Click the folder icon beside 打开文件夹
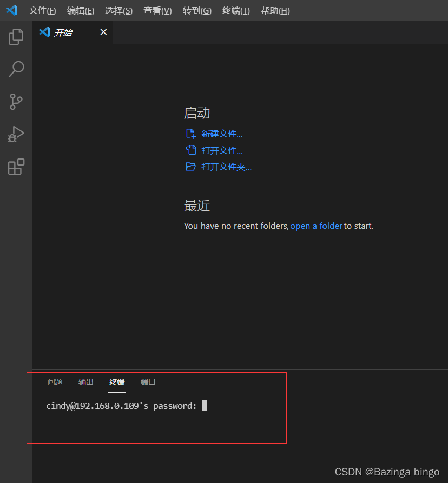The image size is (448, 483). pos(190,167)
